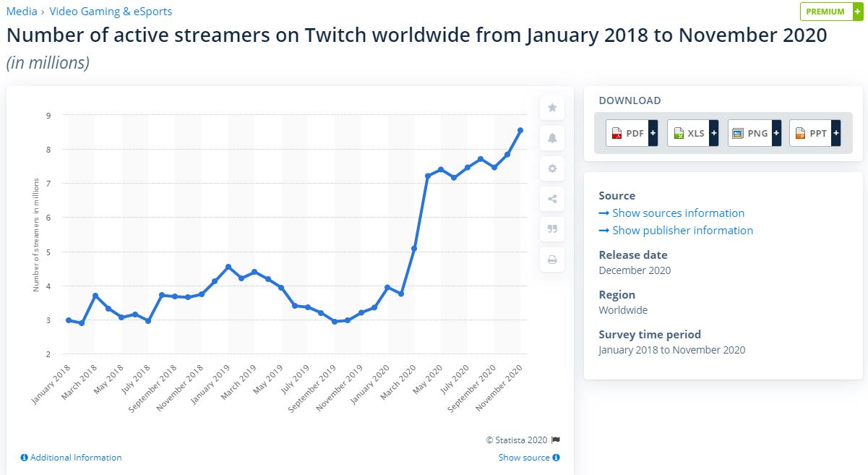Download the chart as PPT

pos(815,133)
